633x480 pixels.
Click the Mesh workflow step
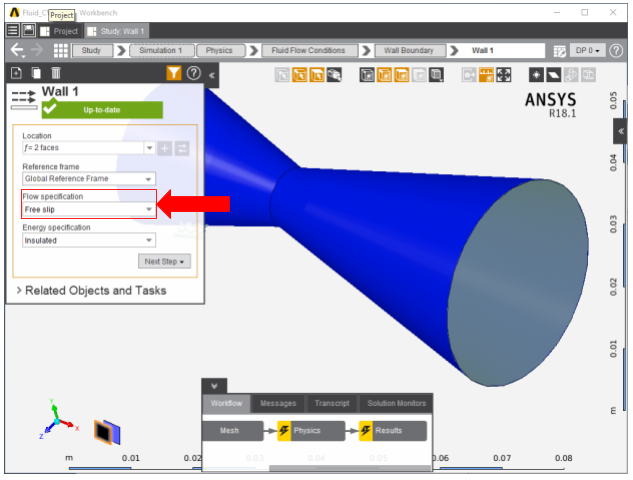[x=233, y=431]
